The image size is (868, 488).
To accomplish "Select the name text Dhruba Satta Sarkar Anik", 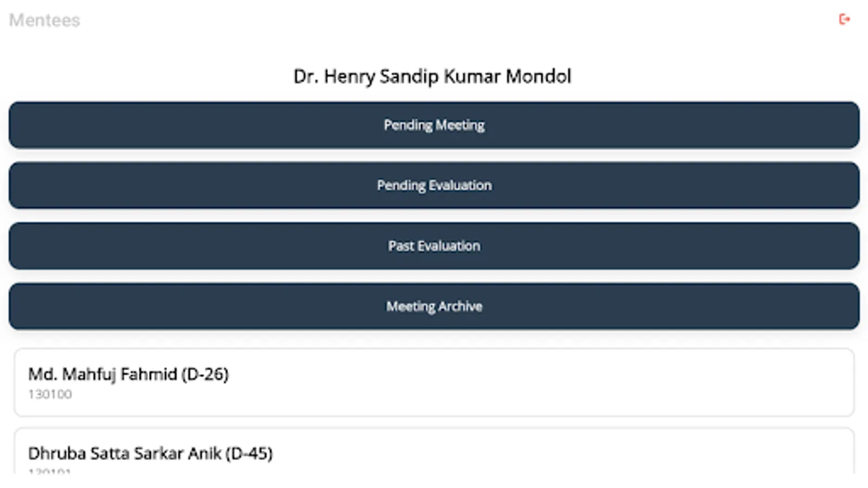I will (125, 453).
